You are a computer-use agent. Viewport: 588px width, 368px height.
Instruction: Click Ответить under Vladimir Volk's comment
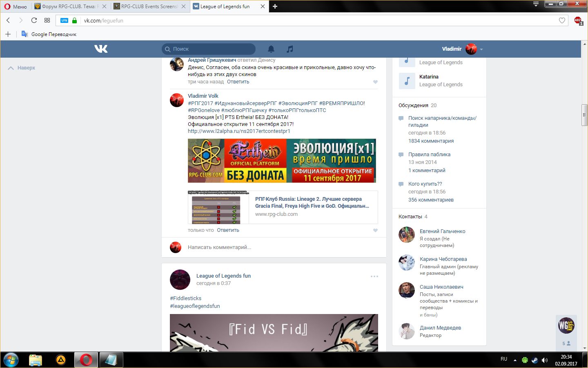[x=228, y=230]
